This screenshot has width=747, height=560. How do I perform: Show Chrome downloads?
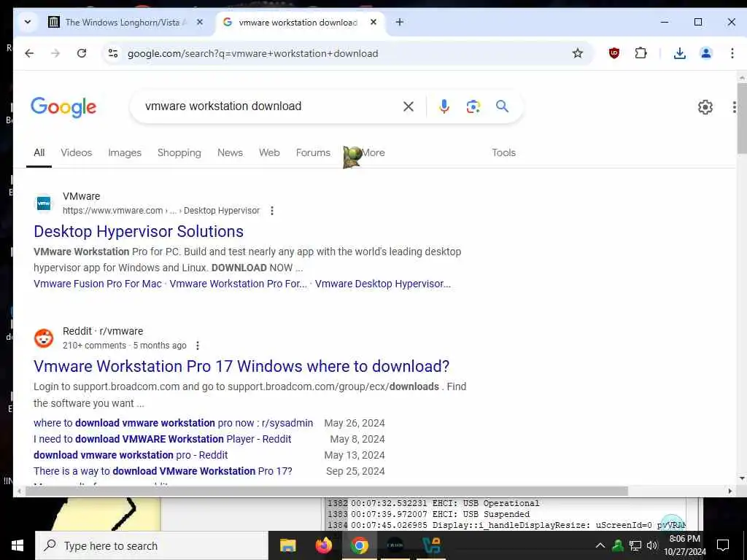click(x=679, y=53)
